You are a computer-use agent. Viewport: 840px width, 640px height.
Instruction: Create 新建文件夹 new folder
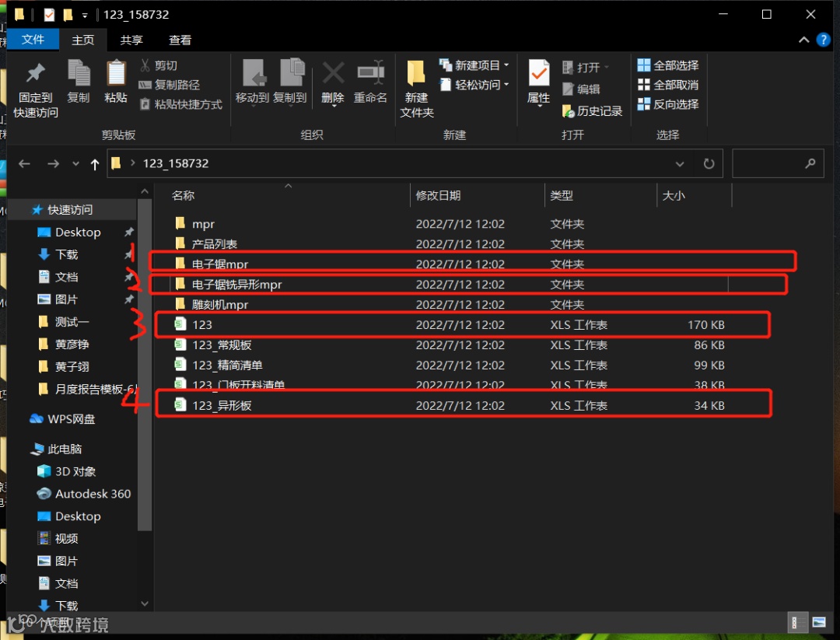pyautogui.click(x=416, y=89)
